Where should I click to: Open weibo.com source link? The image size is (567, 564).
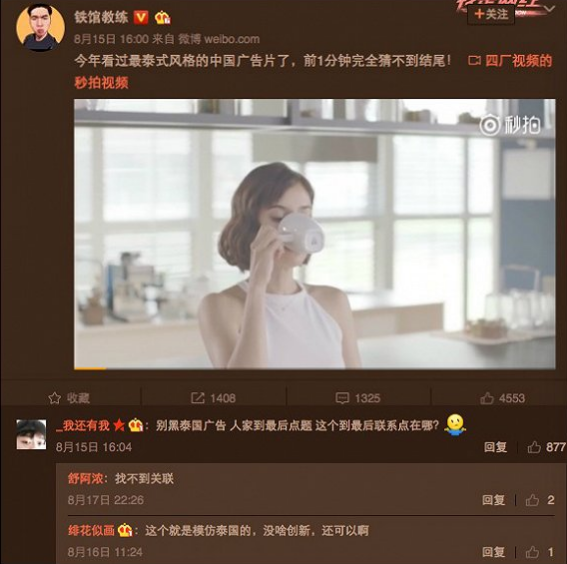[232, 39]
